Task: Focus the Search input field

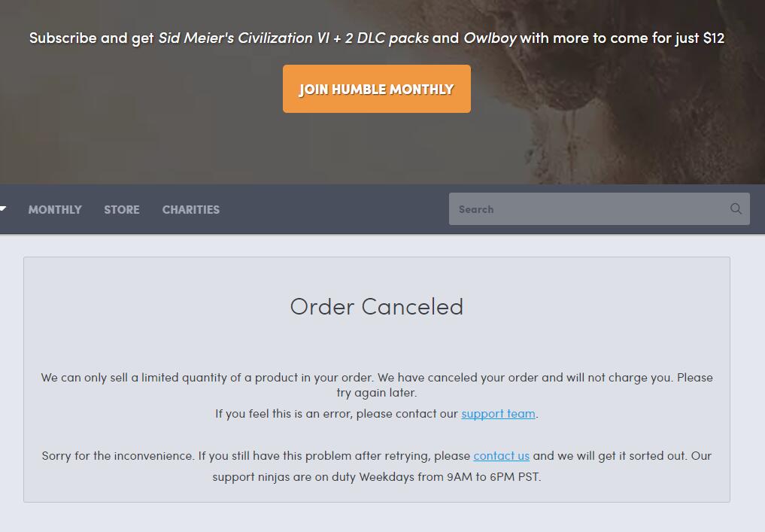Action: (x=587, y=209)
